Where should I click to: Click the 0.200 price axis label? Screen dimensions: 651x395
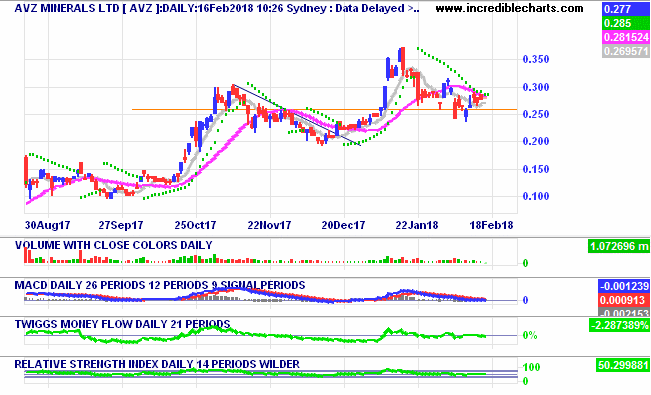(x=536, y=141)
